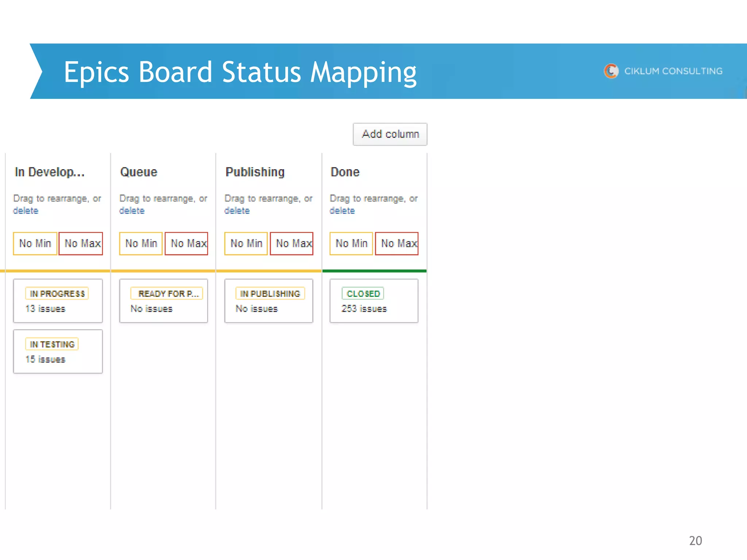Click the Add column button
This screenshot has width=747, height=560.
pos(390,134)
